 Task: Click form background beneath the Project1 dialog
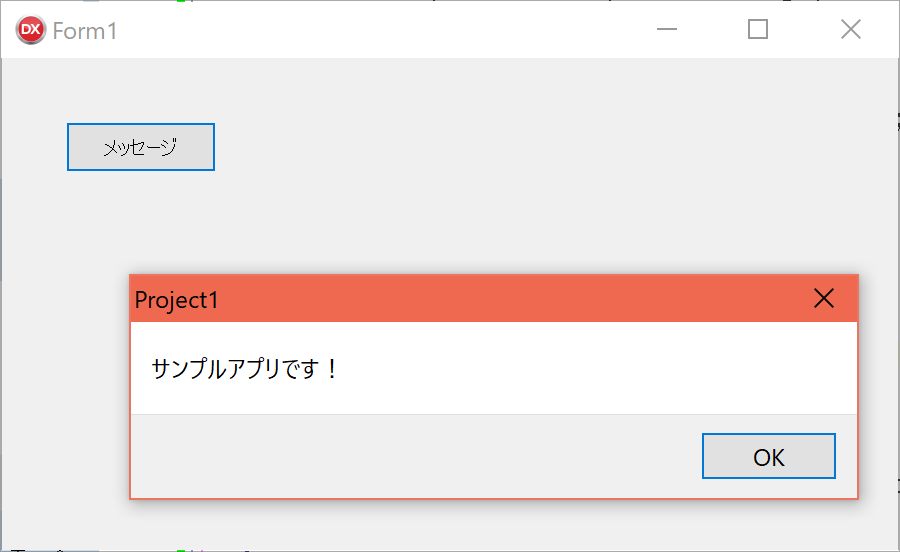pyautogui.click(x=494, y=525)
